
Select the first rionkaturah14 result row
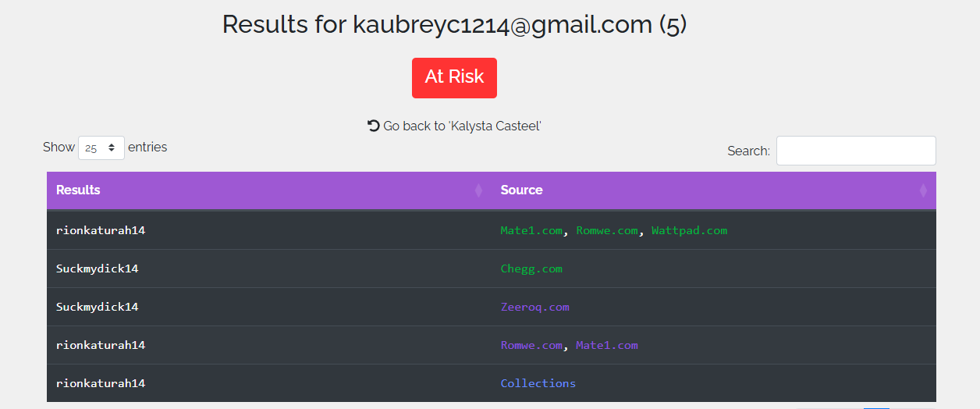[492, 230]
